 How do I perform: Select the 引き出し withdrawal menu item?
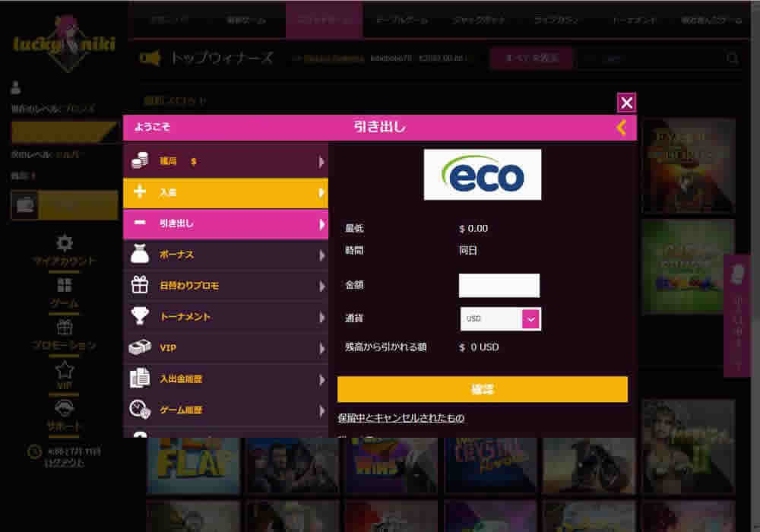tap(226, 223)
